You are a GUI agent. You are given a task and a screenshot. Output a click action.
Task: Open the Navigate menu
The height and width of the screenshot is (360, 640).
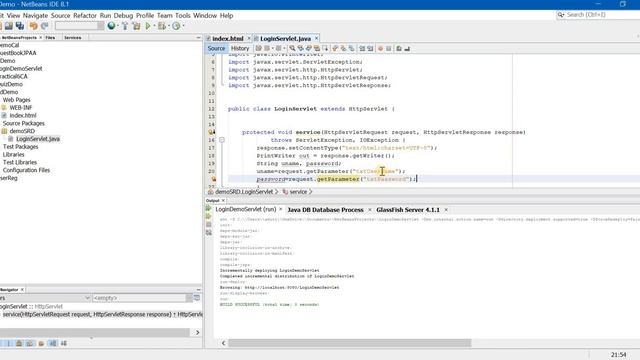[35, 16]
